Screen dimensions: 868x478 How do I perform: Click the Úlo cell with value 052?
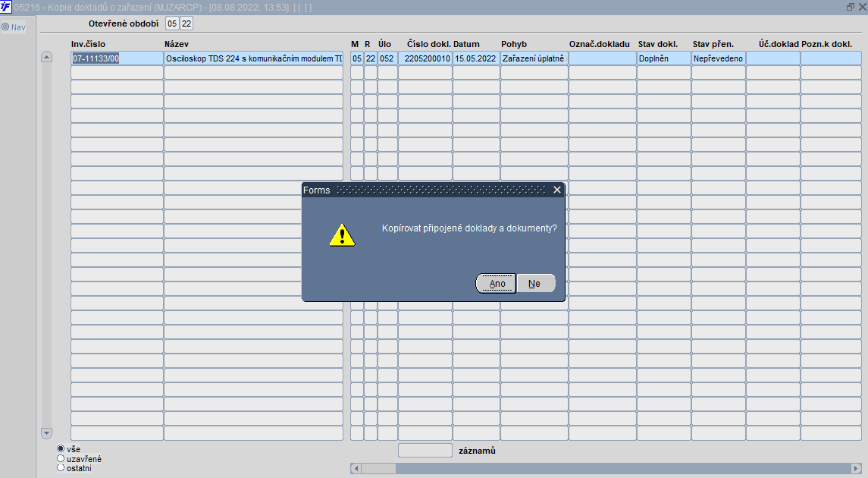click(x=387, y=58)
